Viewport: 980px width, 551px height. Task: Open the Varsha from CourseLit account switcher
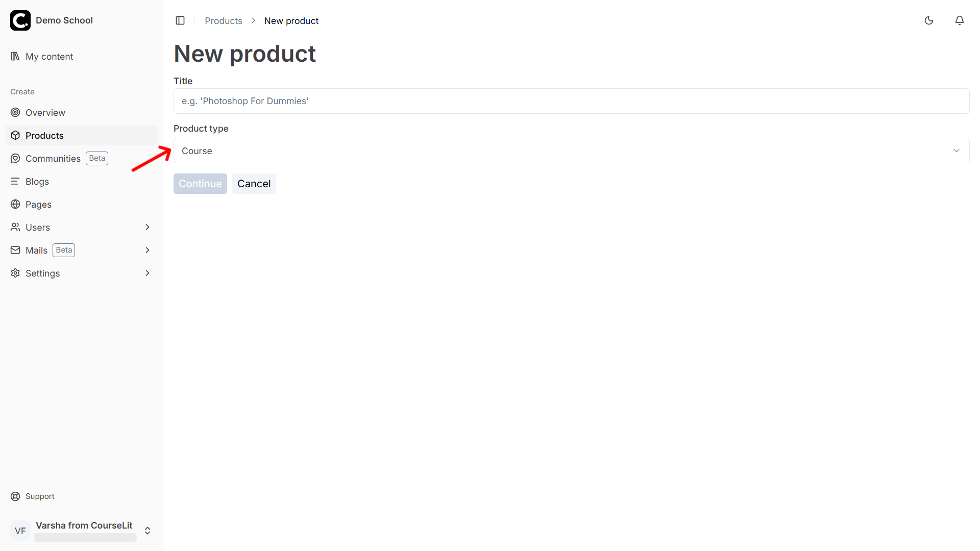(148, 531)
